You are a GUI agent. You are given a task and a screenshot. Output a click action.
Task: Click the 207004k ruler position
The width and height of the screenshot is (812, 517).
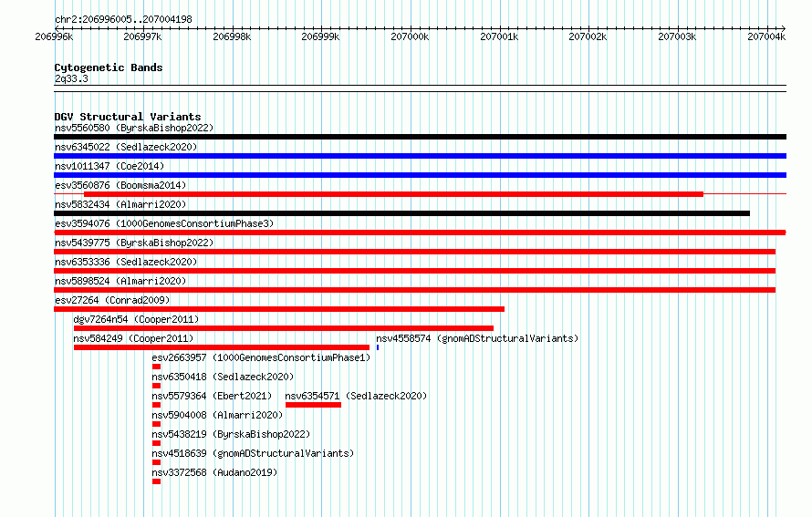tap(766, 36)
